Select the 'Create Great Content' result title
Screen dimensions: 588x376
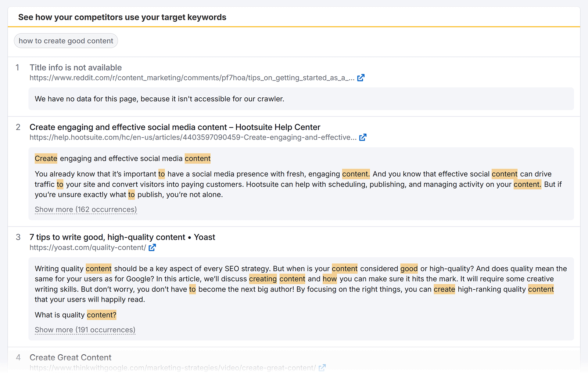click(x=70, y=357)
